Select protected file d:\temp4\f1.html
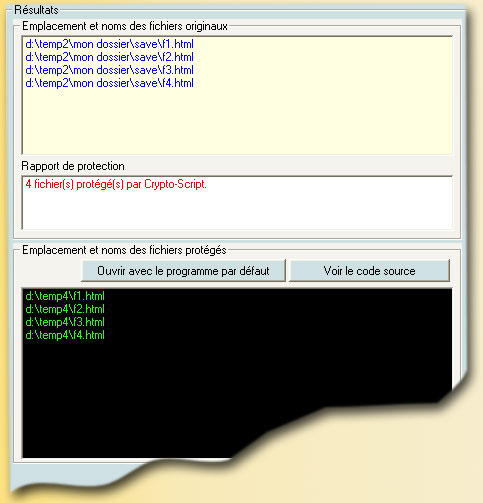 (65, 296)
